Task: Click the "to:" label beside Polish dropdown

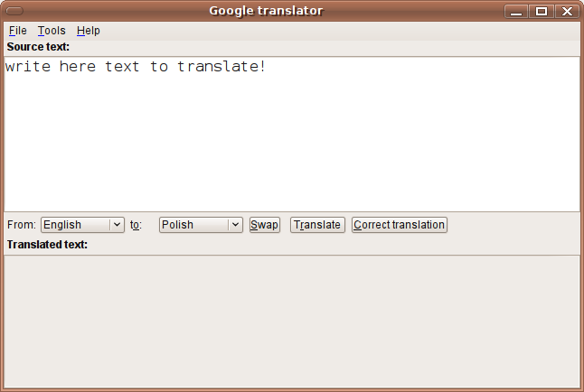Action: coord(136,225)
